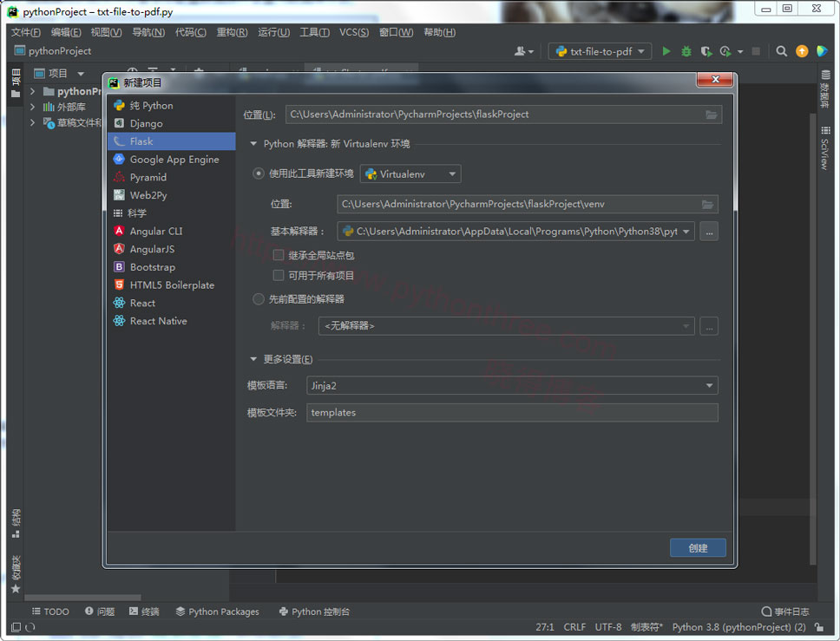Screen dimensions: 840x641
Task: Open 项目 view dropdown arrow
Action: pyautogui.click(x=81, y=74)
